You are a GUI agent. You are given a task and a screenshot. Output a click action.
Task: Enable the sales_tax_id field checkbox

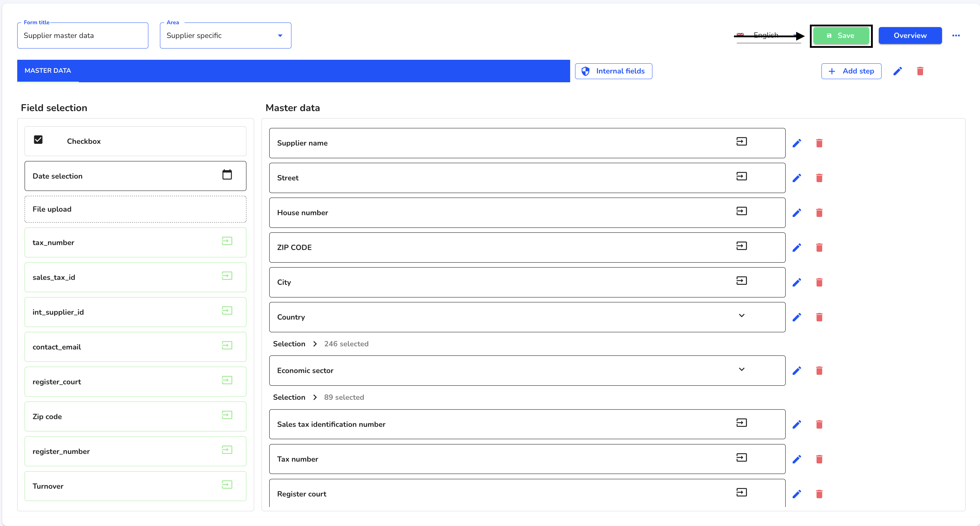(x=227, y=277)
